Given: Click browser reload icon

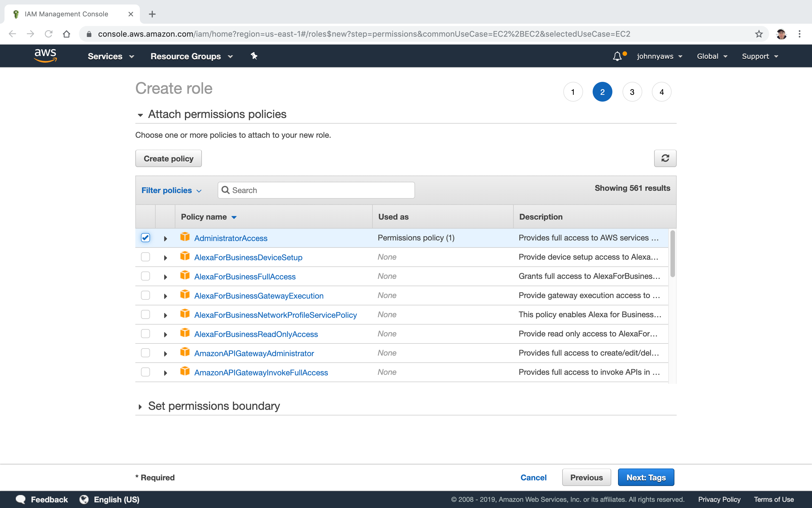Looking at the screenshot, I should (x=49, y=34).
